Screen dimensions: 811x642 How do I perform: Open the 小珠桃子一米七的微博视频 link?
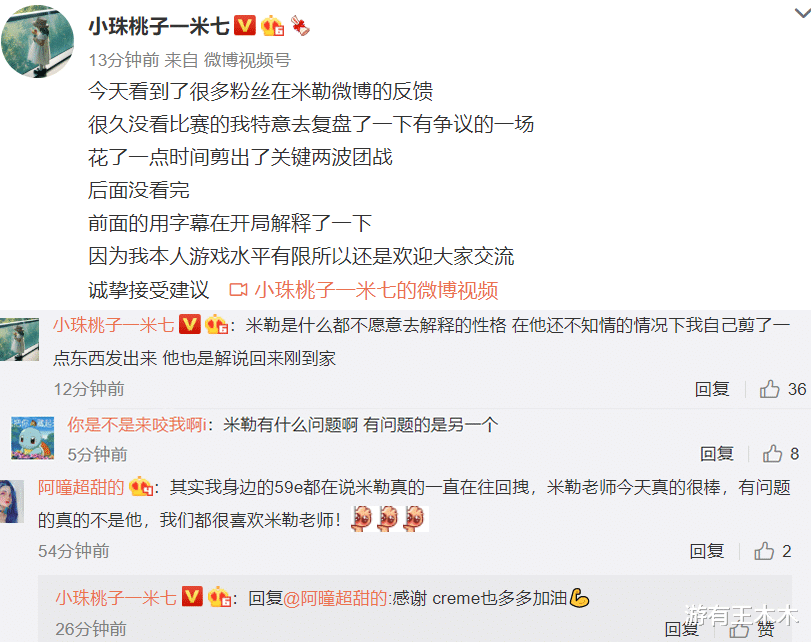[x=376, y=290]
